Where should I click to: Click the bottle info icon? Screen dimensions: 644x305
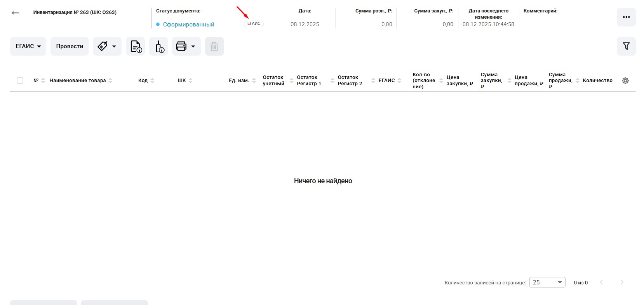(159, 46)
